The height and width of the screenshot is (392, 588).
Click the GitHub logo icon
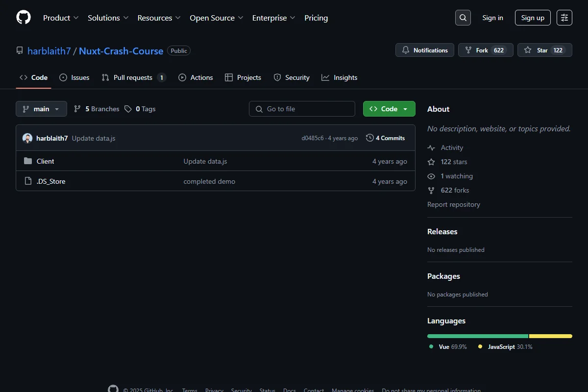coord(24,18)
